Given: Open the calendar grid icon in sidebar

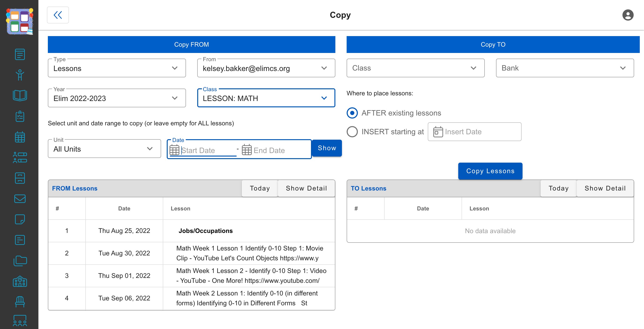Looking at the screenshot, I should 20,137.
